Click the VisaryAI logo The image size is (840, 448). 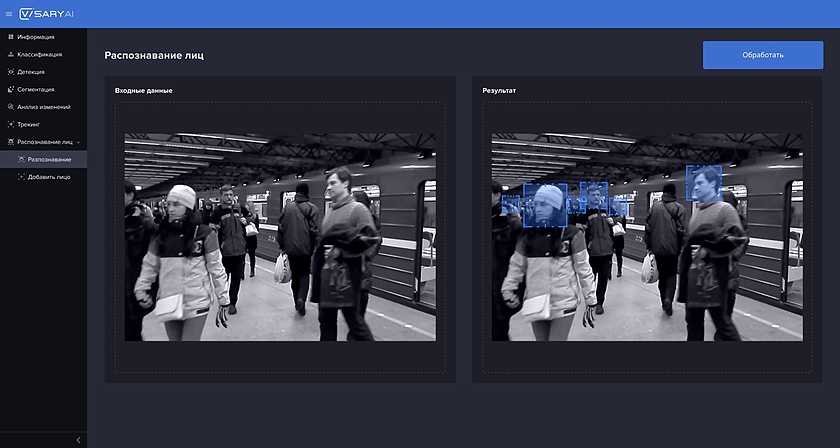pos(47,14)
